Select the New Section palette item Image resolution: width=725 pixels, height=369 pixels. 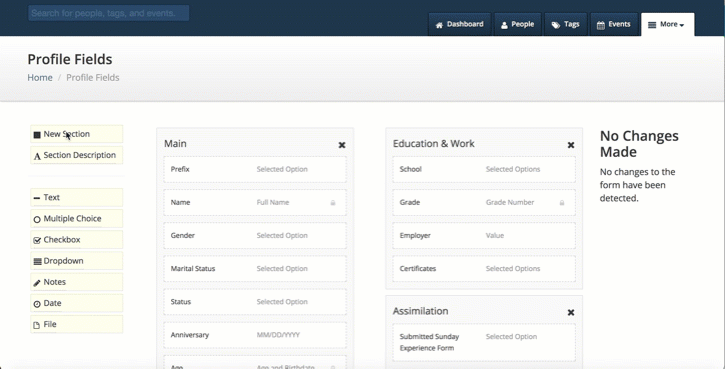(x=77, y=134)
